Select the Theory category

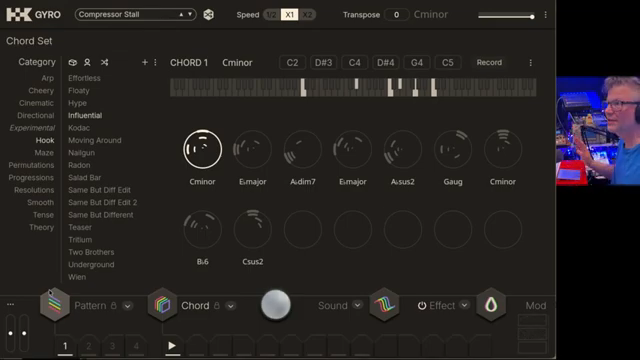pos(41,227)
